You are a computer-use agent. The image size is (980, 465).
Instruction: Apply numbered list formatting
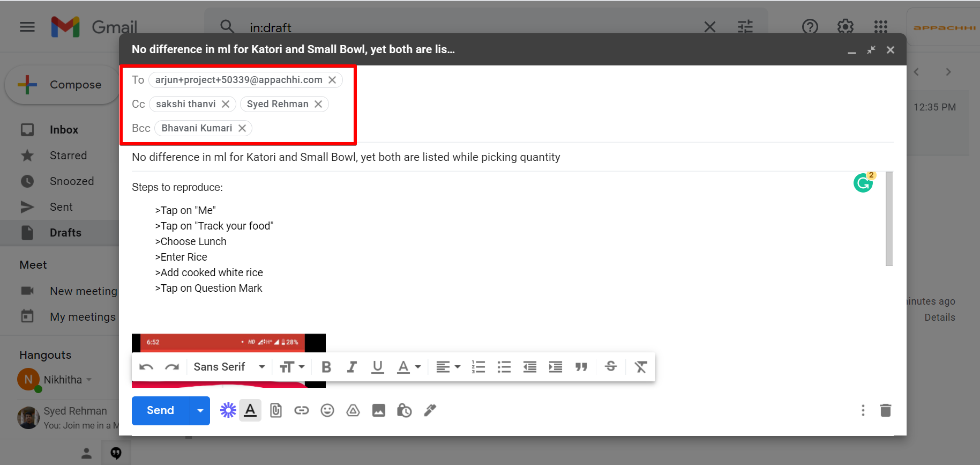478,367
